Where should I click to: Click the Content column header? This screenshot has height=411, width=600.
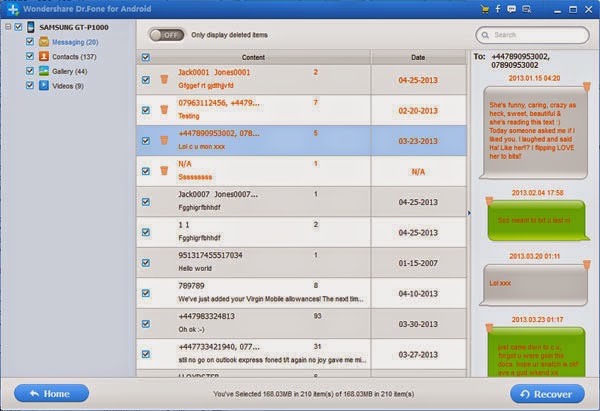tap(253, 57)
